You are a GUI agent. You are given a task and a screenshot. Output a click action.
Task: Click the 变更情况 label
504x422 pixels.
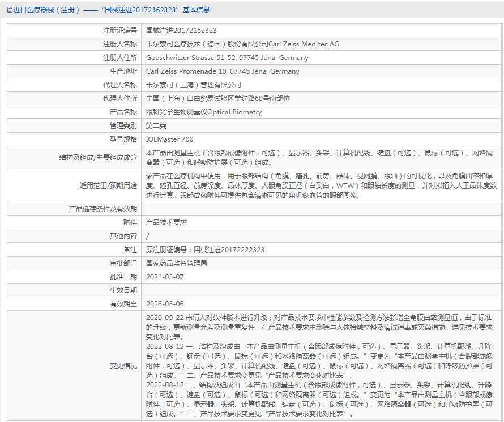(x=123, y=366)
